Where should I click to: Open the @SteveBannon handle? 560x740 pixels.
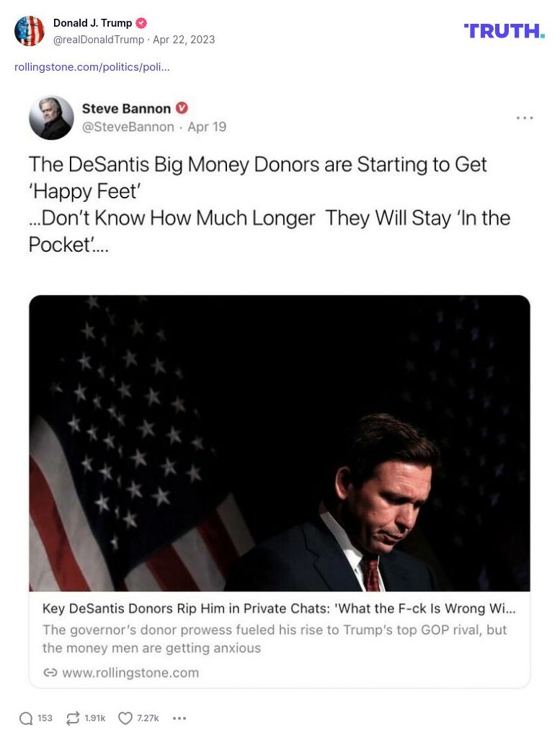pos(128,127)
